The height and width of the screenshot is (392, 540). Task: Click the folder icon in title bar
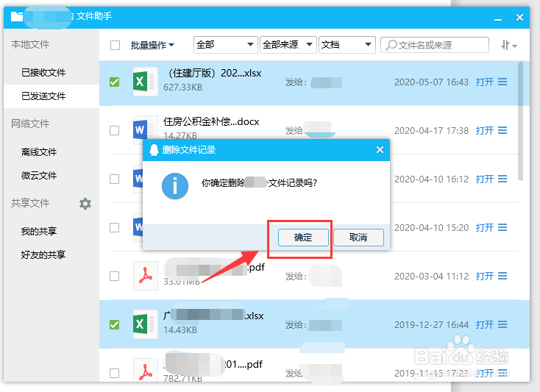click(x=16, y=16)
